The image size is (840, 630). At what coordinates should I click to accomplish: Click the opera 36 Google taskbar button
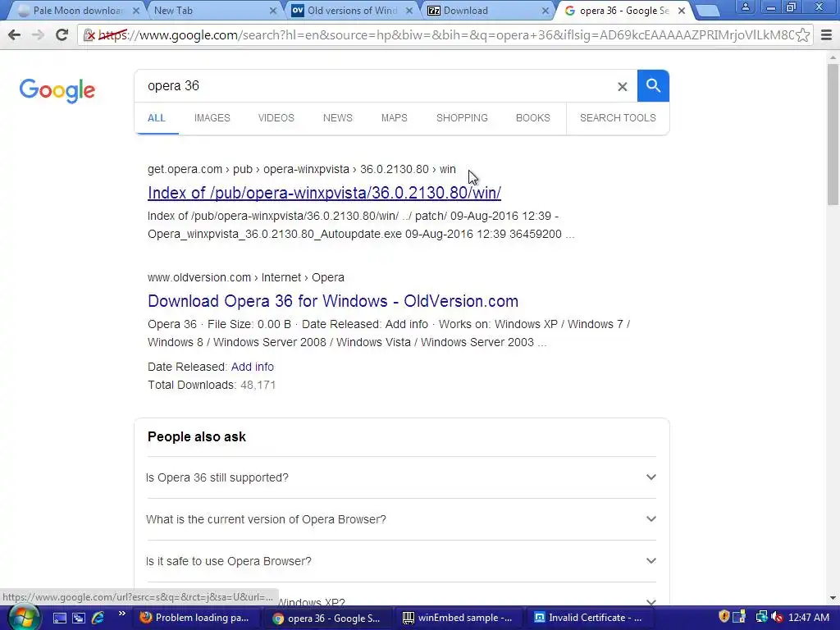[x=327, y=618]
